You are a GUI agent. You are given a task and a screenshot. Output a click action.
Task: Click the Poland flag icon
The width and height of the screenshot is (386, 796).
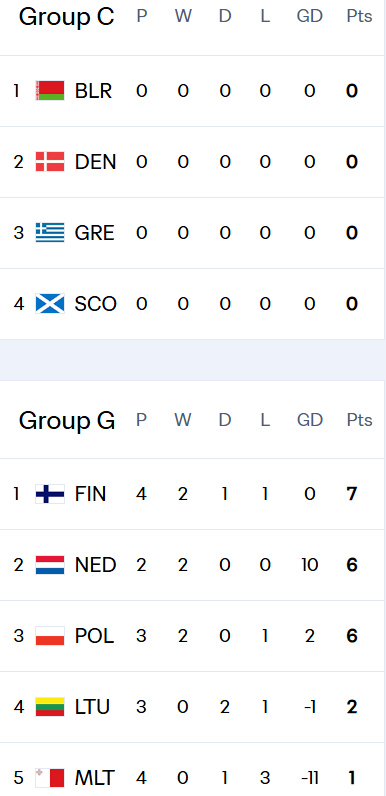coord(50,636)
